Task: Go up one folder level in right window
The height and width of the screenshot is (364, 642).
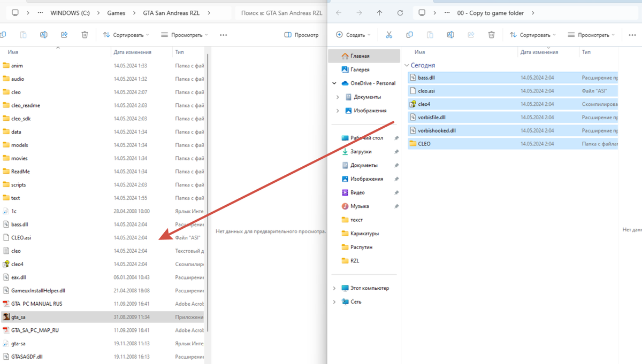Action: click(379, 13)
